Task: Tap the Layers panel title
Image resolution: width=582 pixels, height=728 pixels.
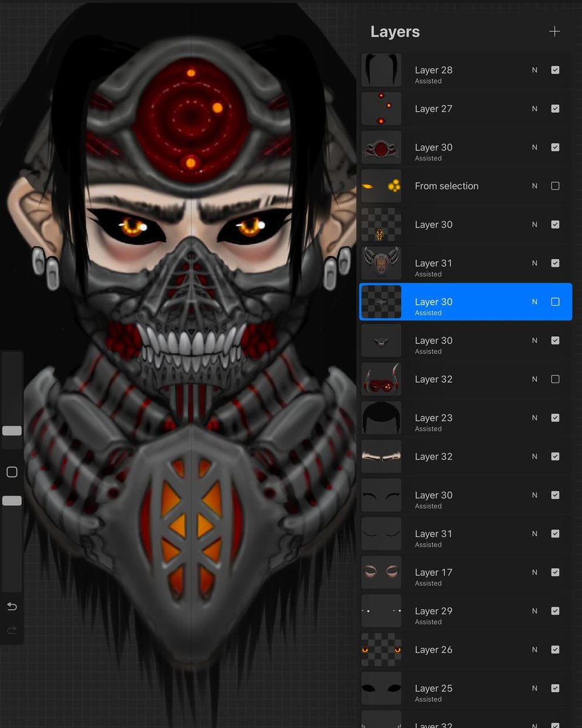Action: [x=395, y=32]
